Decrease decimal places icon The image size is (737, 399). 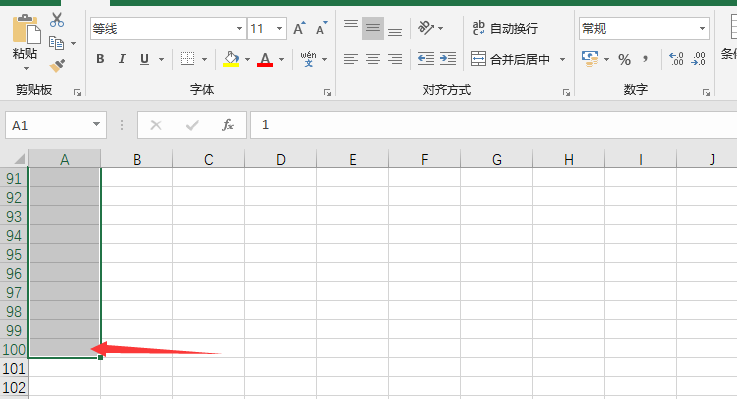coord(698,59)
